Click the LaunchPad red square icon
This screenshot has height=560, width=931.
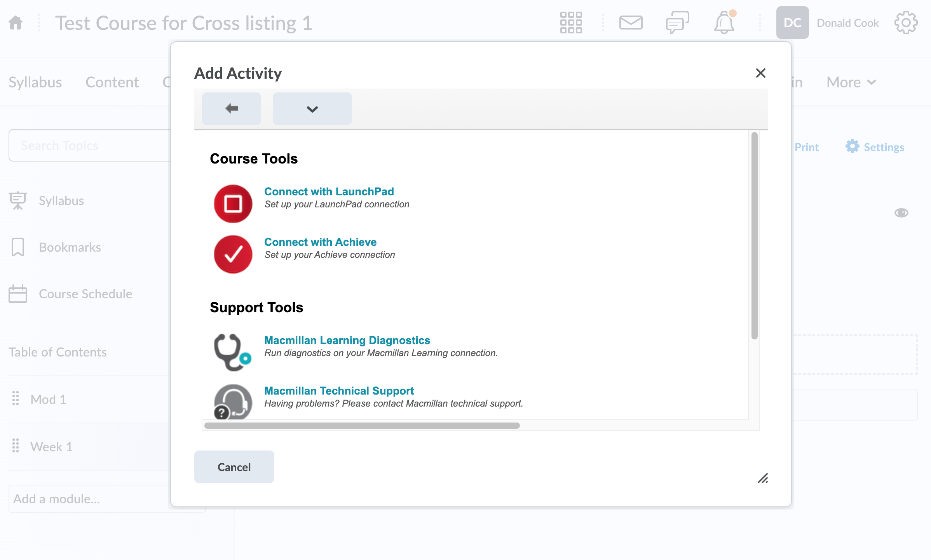(233, 204)
